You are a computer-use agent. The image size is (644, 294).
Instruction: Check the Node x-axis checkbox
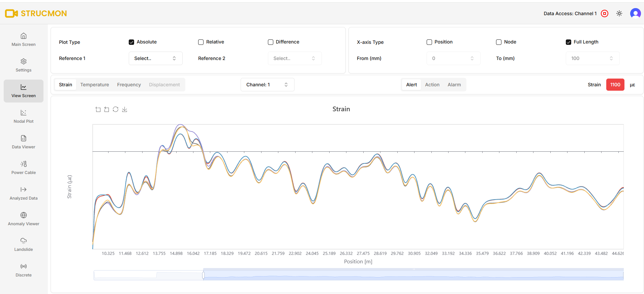(499, 42)
